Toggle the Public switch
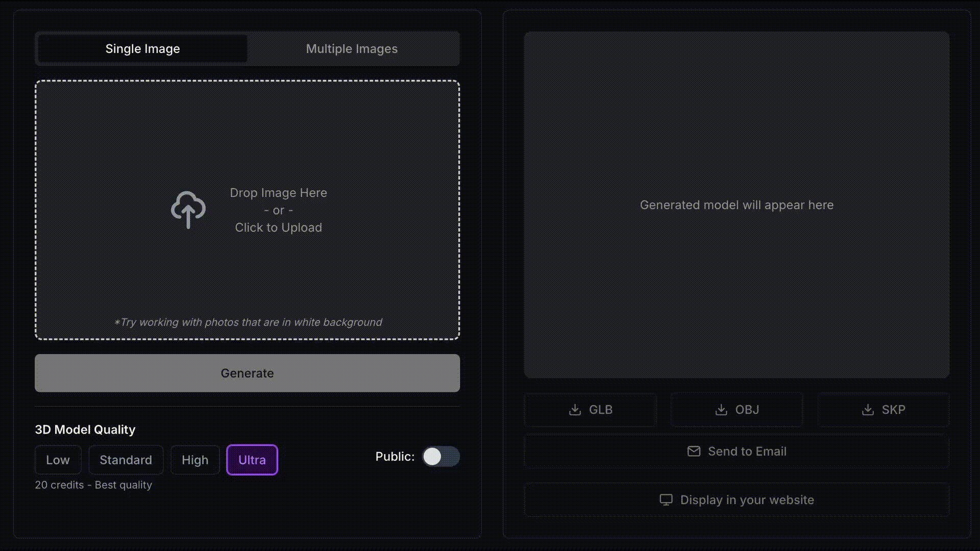 441,457
